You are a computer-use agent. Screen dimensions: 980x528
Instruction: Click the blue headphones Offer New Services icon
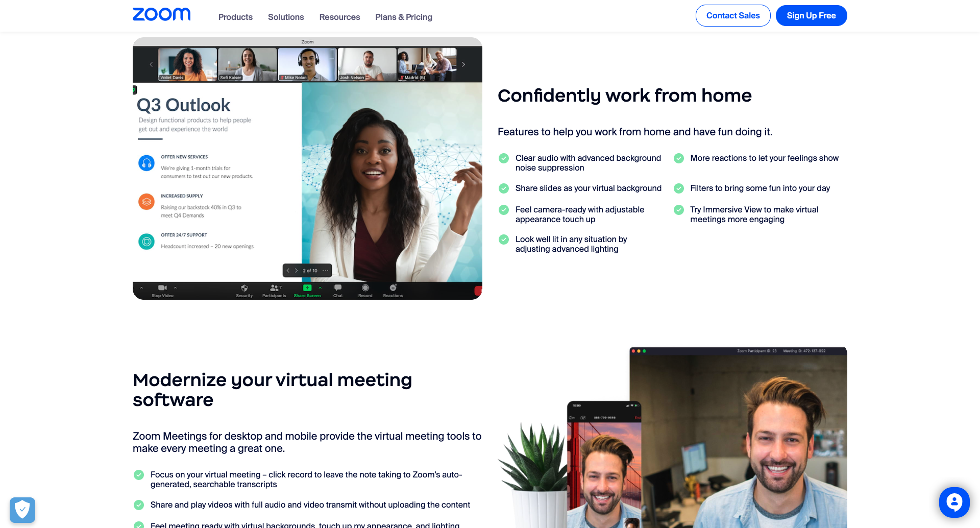pos(146,163)
